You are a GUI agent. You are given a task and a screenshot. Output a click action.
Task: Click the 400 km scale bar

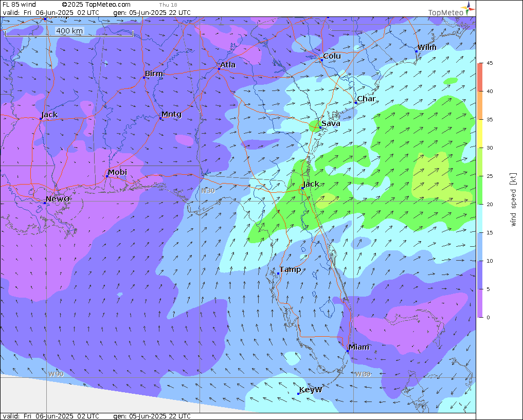[x=69, y=32]
